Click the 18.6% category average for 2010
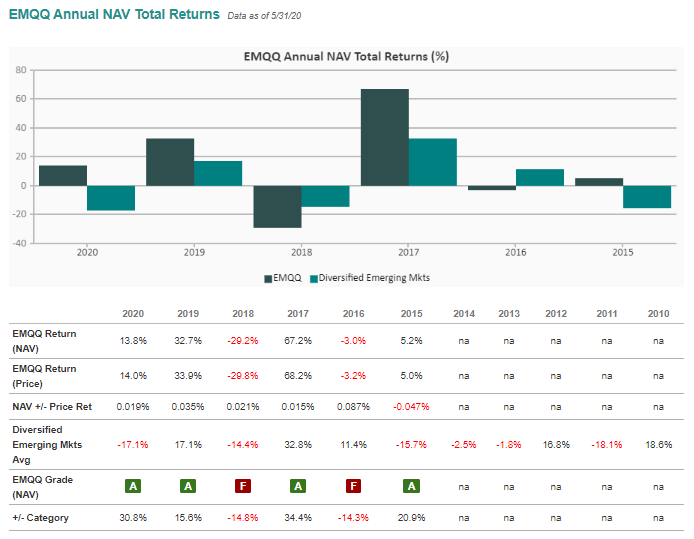Image resolution: width=694 pixels, height=539 pixels. [659, 444]
